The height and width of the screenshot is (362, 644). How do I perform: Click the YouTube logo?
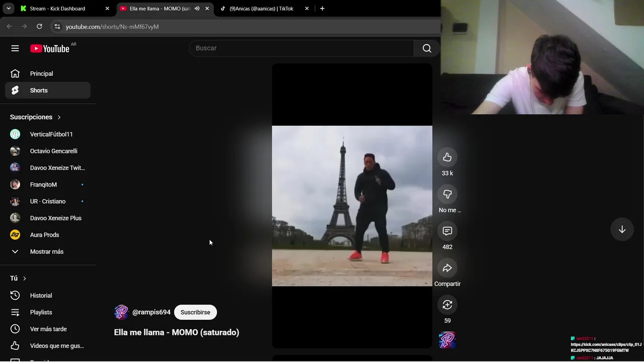[x=50, y=48]
